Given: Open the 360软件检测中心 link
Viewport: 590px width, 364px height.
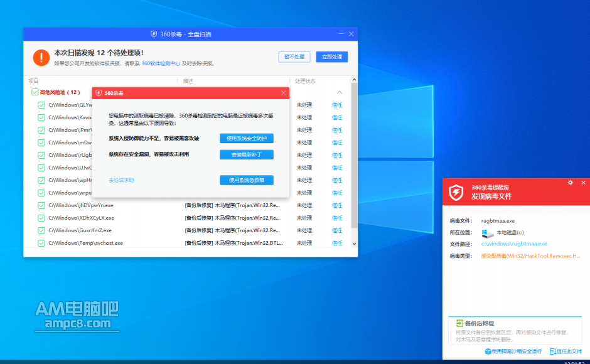Looking at the screenshot, I should 161,63.
